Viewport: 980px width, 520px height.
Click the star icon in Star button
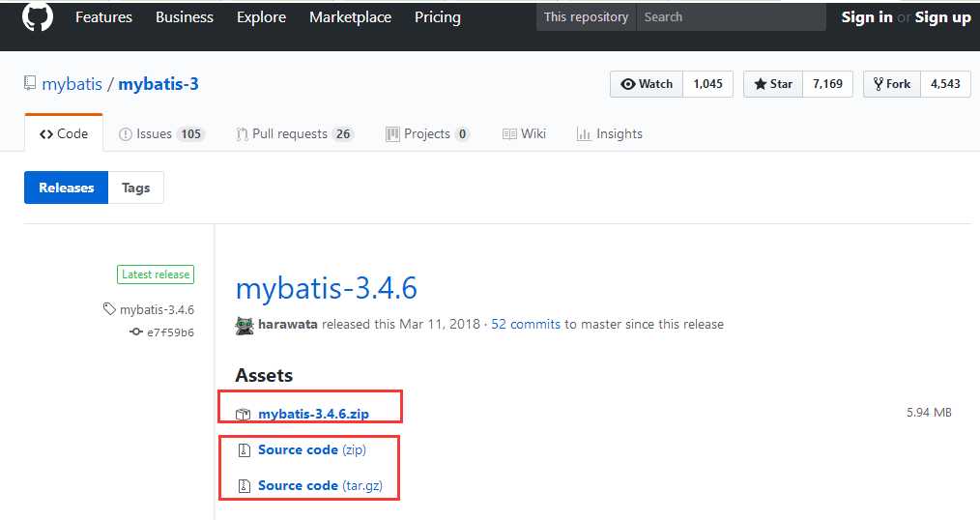click(760, 84)
